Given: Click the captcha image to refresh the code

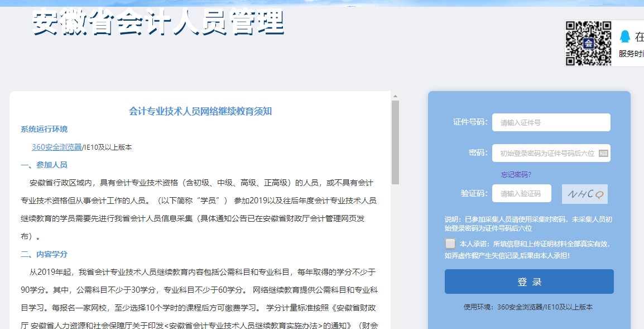Looking at the screenshot, I should (584, 193).
